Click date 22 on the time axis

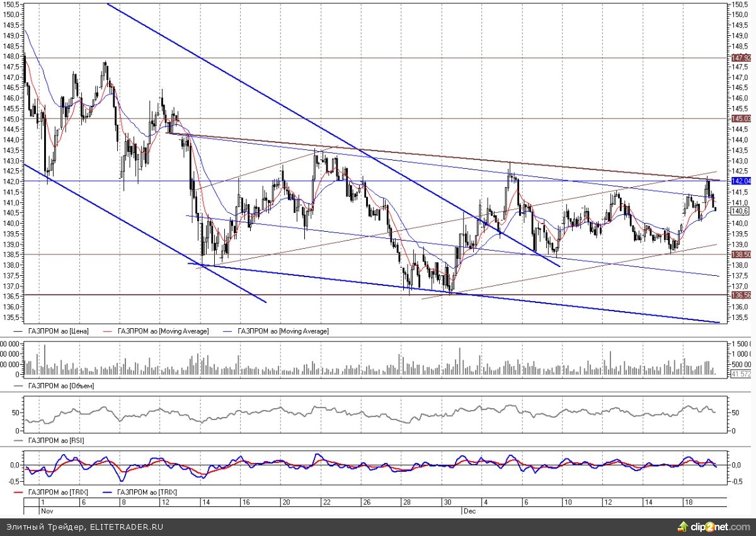[x=326, y=502]
